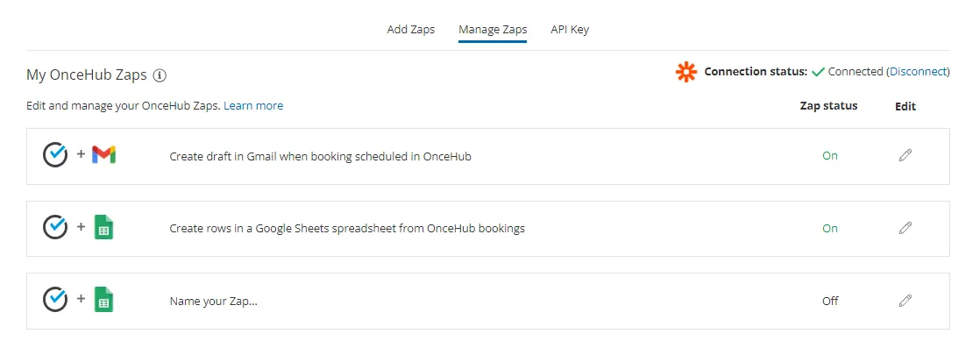Viewport: 980px width, 341px height.
Task: Click the info icon beside My OnceHub Zaps
Action: (x=160, y=75)
